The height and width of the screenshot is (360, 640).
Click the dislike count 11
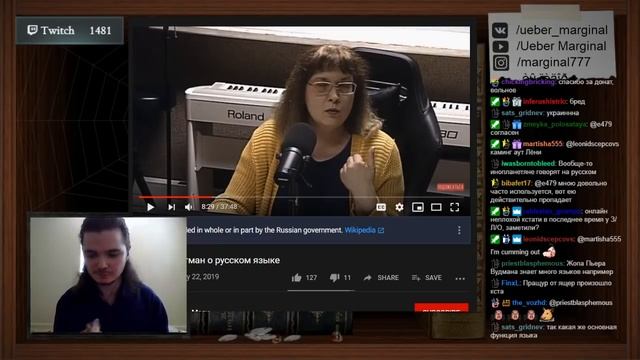[x=347, y=278]
